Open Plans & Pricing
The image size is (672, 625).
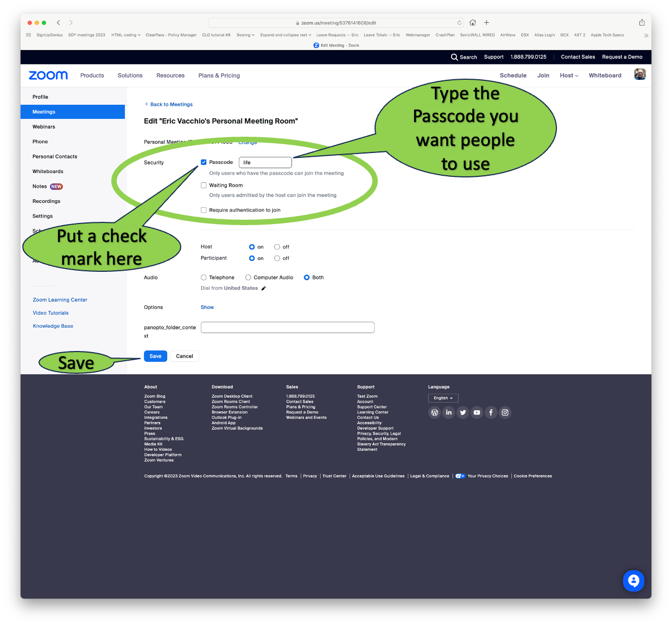pyautogui.click(x=219, y=75)
